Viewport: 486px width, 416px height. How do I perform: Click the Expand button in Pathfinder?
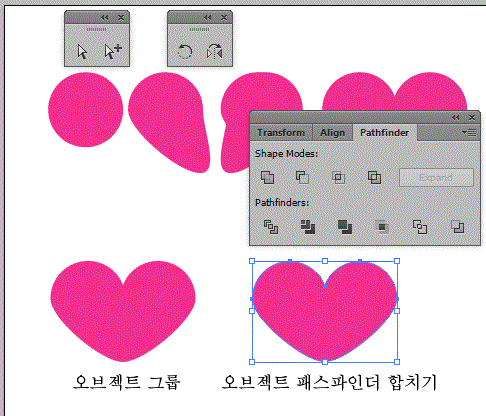436,177
